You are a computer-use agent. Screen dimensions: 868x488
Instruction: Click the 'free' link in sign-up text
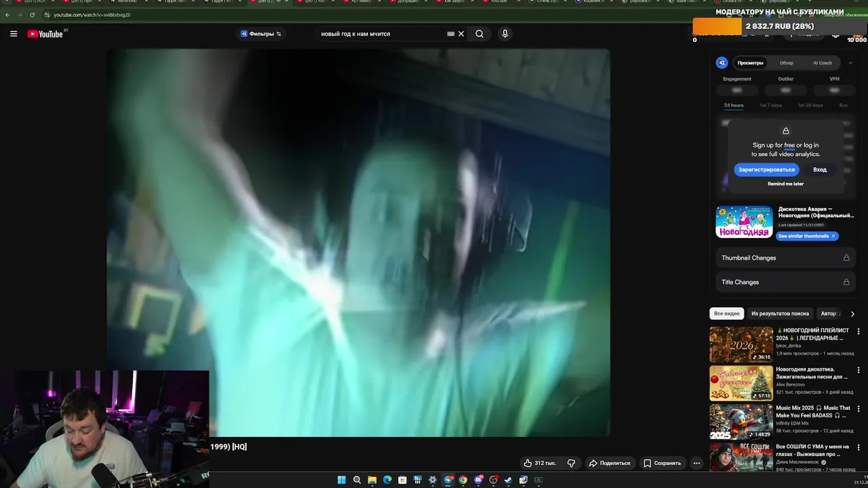(x=789, y=145)
